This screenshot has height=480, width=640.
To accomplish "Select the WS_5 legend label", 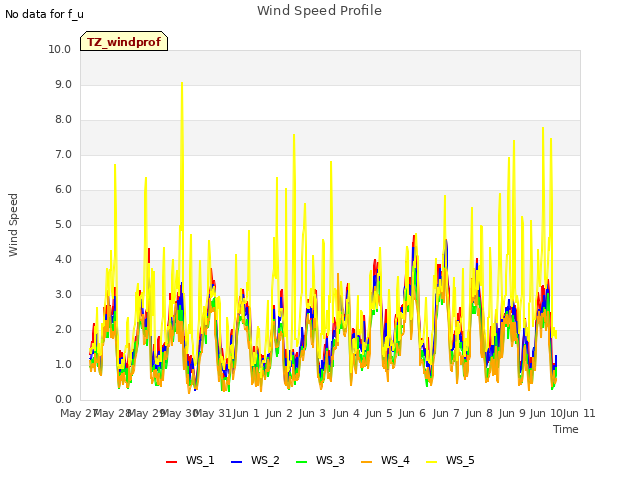I will [x=460, y=460].
